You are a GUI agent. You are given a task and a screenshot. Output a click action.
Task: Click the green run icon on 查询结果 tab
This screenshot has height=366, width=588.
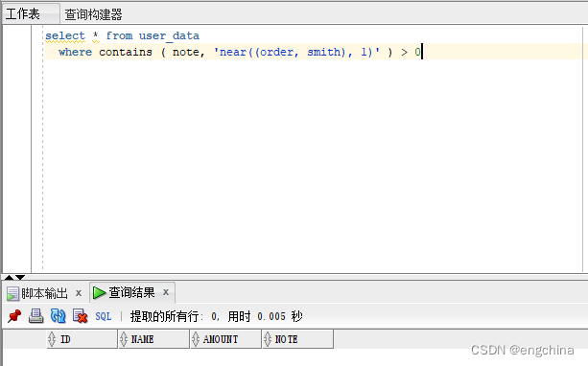click(x=100, y=292)
